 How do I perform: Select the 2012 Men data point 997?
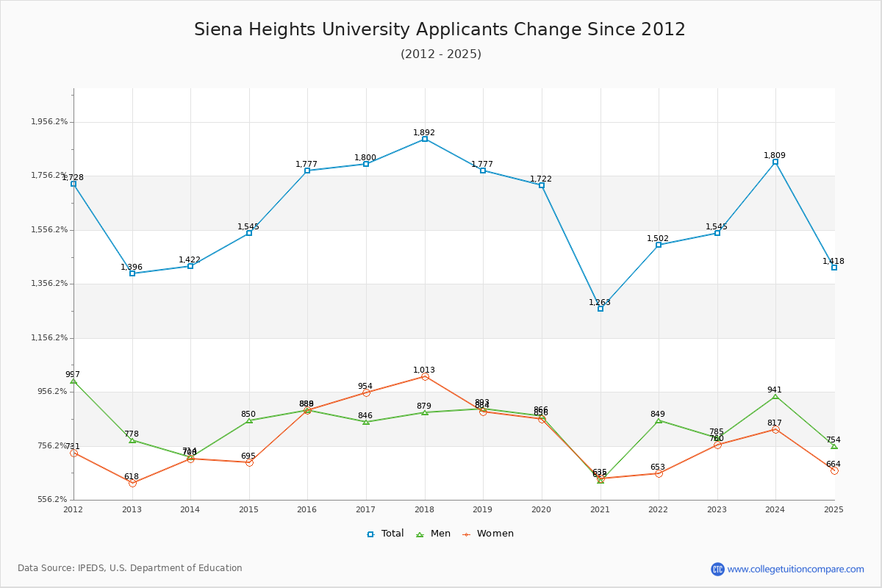coord(73,381)
